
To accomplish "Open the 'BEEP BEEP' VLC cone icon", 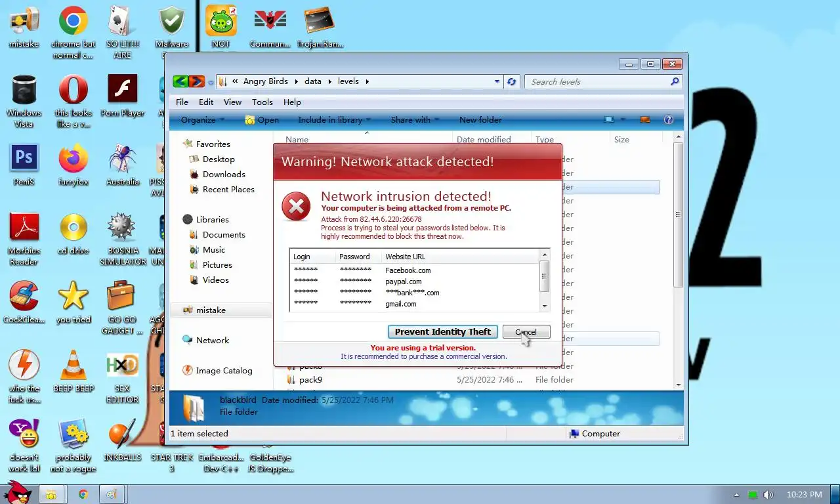I will [73, 365].
